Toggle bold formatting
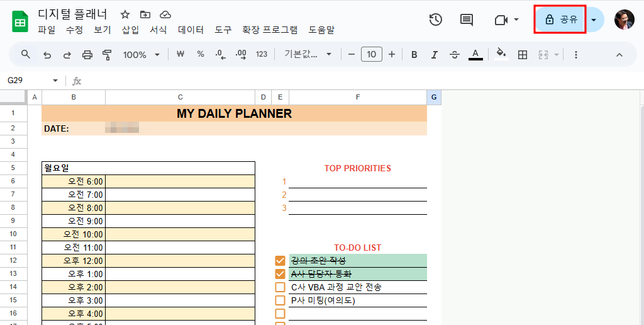The width and height of the screenshot is (644, 325). point(414,55)
